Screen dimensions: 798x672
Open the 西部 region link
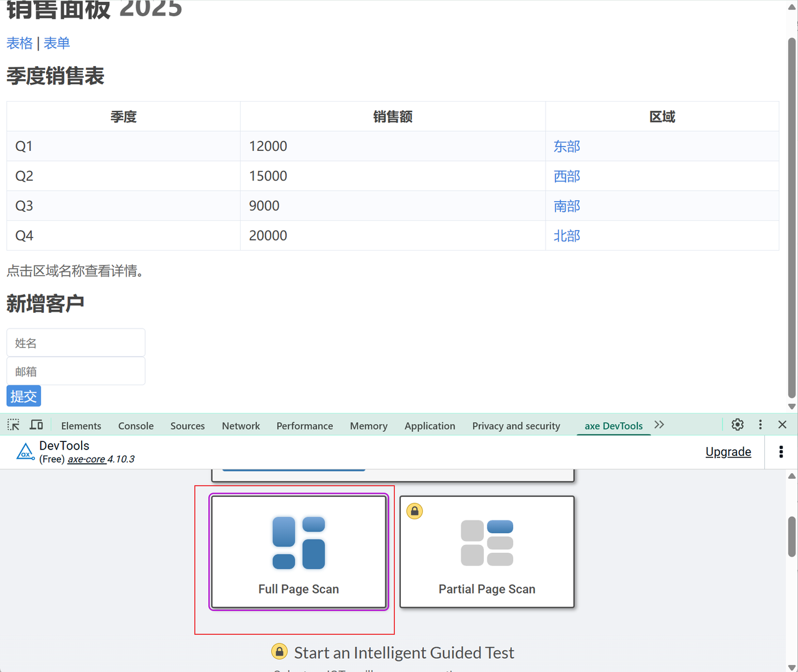click(x=567, y=176)
